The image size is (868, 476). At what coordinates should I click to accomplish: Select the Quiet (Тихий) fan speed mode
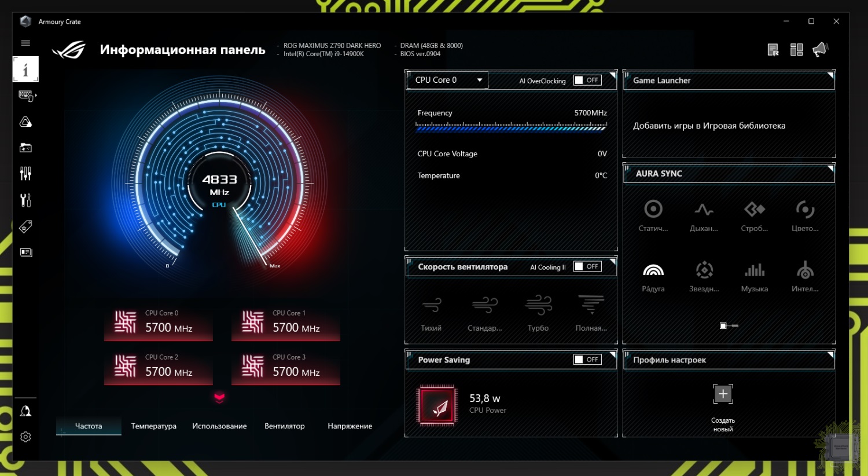pos(431,305)
